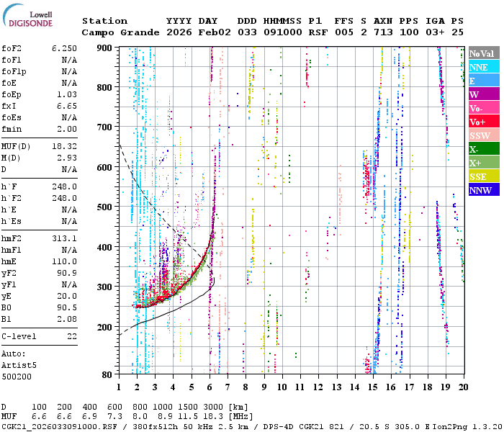504x432 pixels.
Task: Click the NNW blue legend swatch
Action: tap(483, 190)
